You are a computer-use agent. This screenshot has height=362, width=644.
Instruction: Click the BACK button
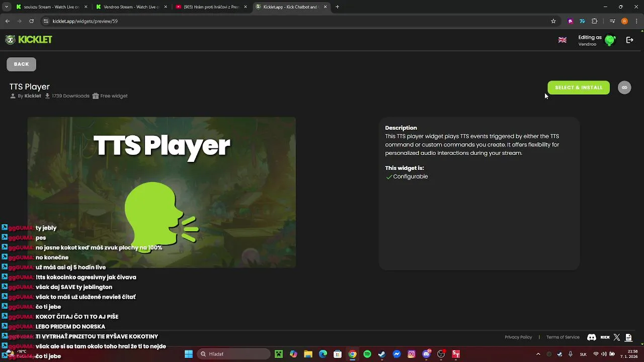pyautogui.click(x=21, y=64)
